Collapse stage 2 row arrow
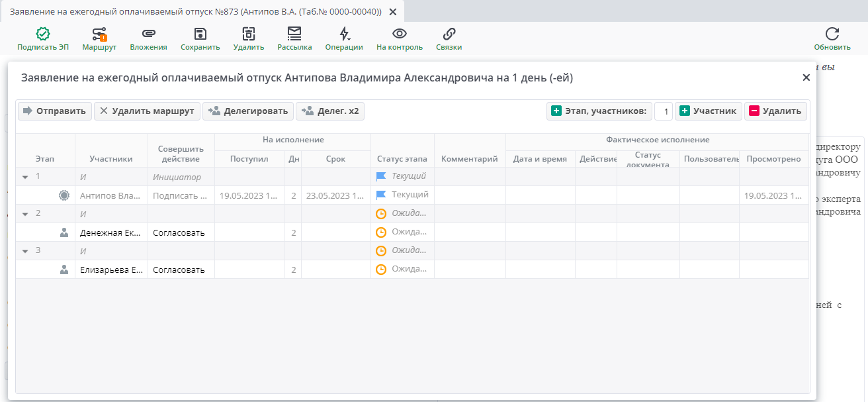The height and width of the screenshot is (402, 868). (x=26, y=214)
